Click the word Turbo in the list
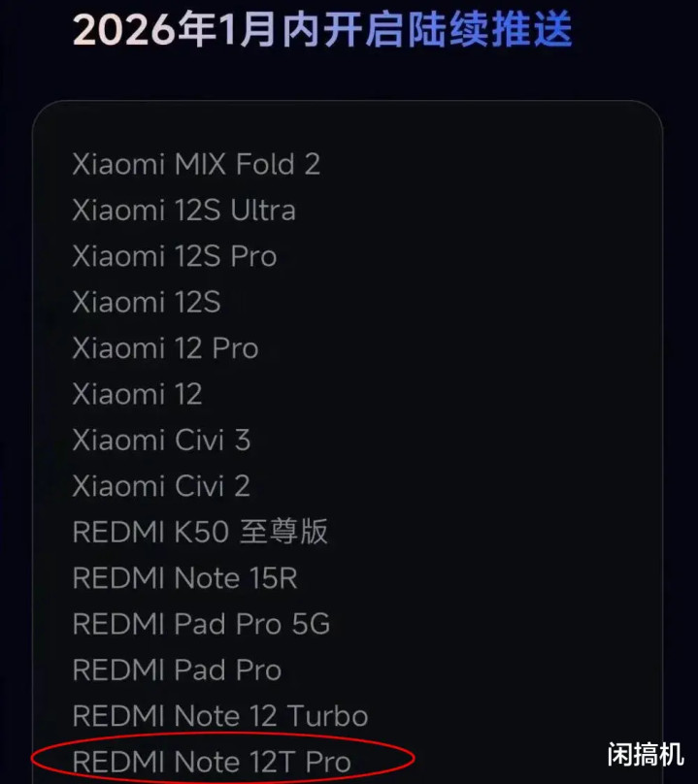 [327, 716]
